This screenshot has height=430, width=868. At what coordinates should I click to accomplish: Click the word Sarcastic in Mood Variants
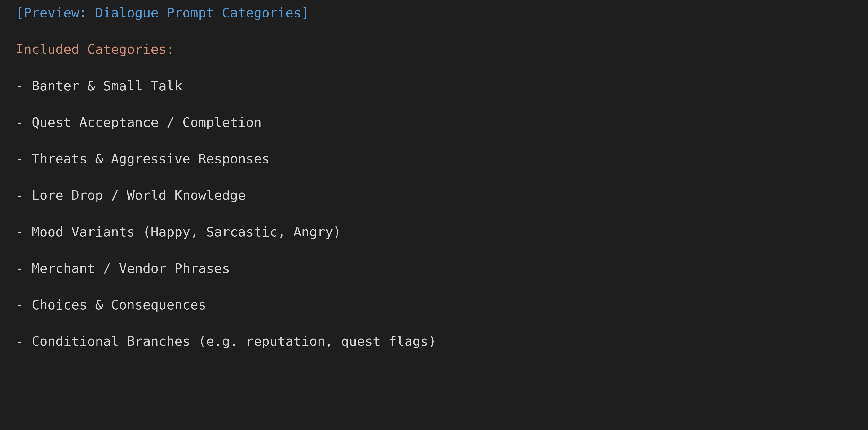[x=242, y=232]
